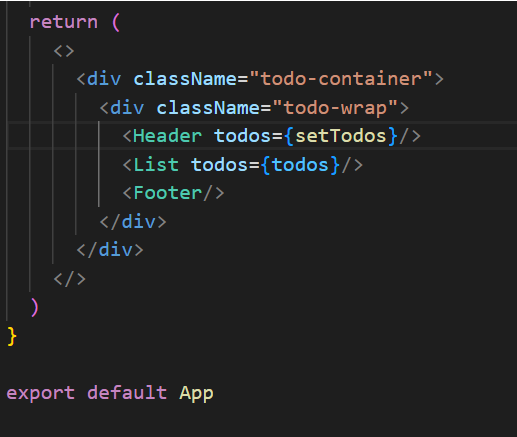Click the opening parenthesis after return
This screenshot has height=437, width=517.
(116, 23)
